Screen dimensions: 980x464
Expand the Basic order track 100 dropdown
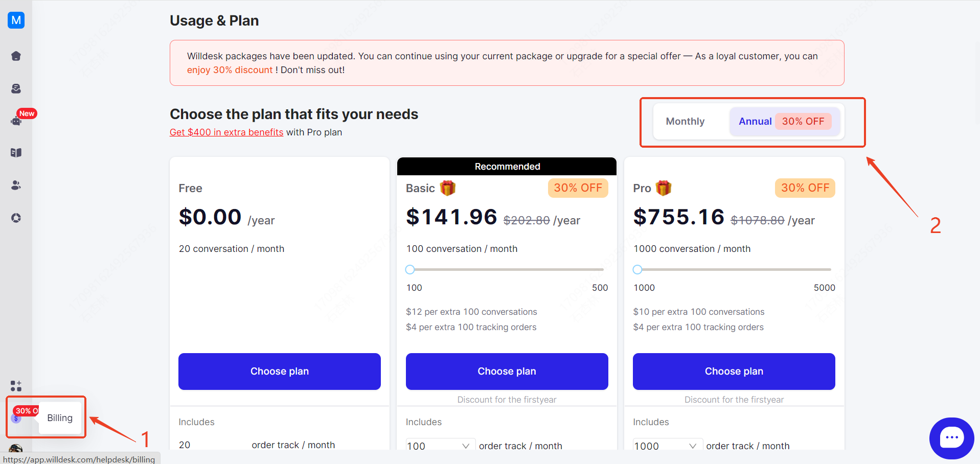coord(441,446)
